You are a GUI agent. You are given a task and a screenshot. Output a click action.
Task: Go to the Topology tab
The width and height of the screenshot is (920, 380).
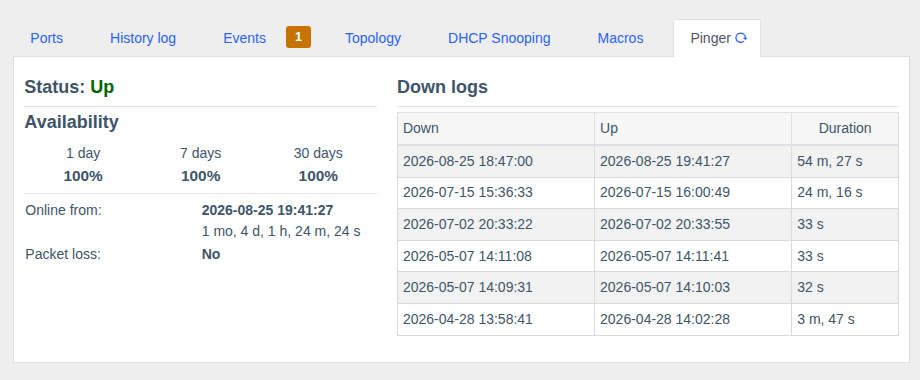click(x=373, y=38)
